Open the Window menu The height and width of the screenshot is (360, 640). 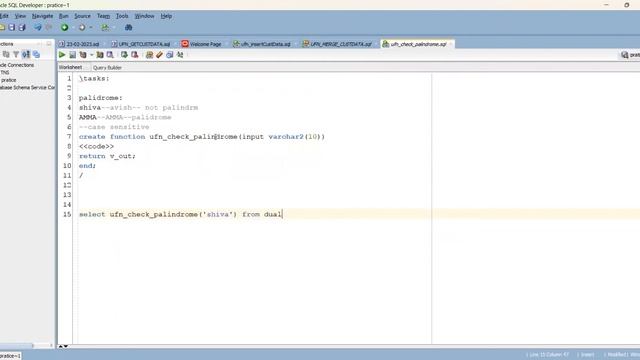(144, 16)
